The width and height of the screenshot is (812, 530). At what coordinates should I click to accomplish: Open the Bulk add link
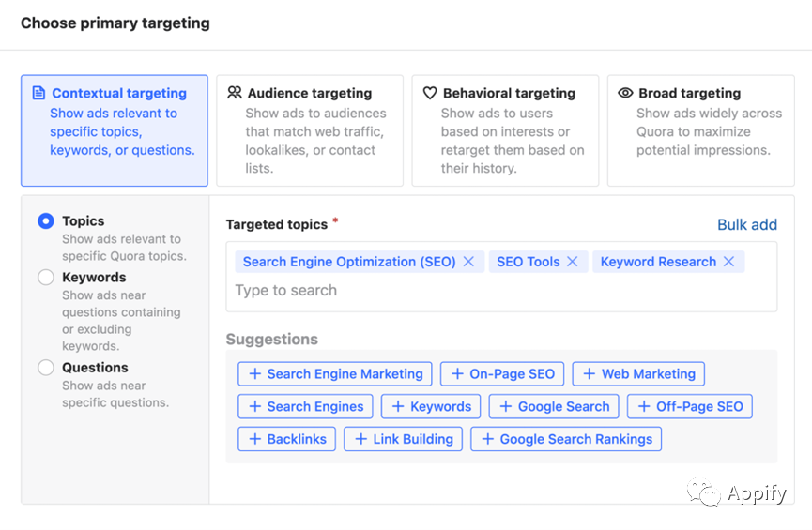[x=746, y=224]
